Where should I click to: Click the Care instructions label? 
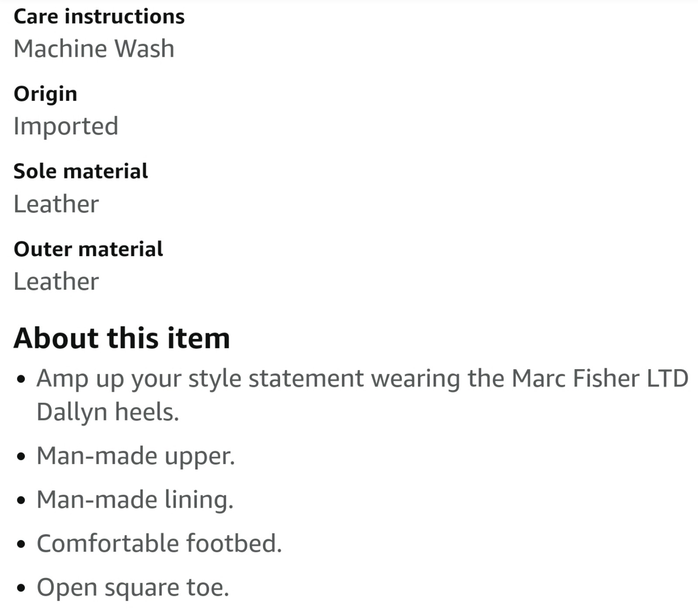[x=99, y=17]
